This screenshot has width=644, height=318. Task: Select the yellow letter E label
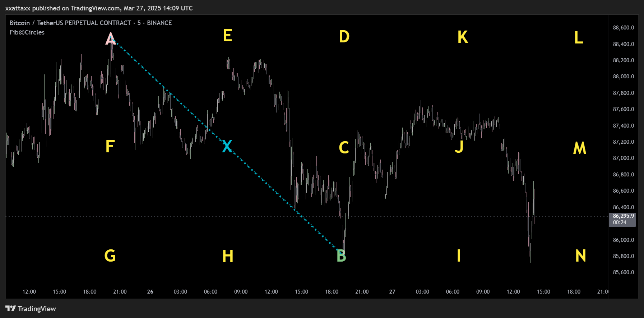(x=227, y=36)
